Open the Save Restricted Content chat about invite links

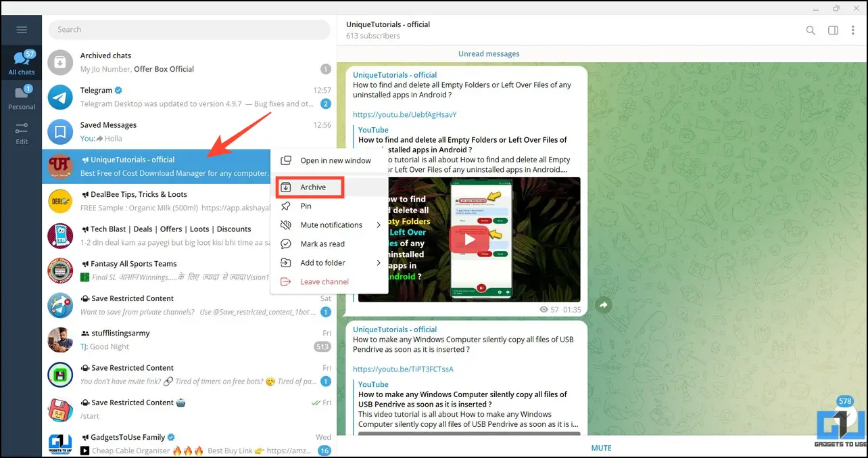click(189, 375)
